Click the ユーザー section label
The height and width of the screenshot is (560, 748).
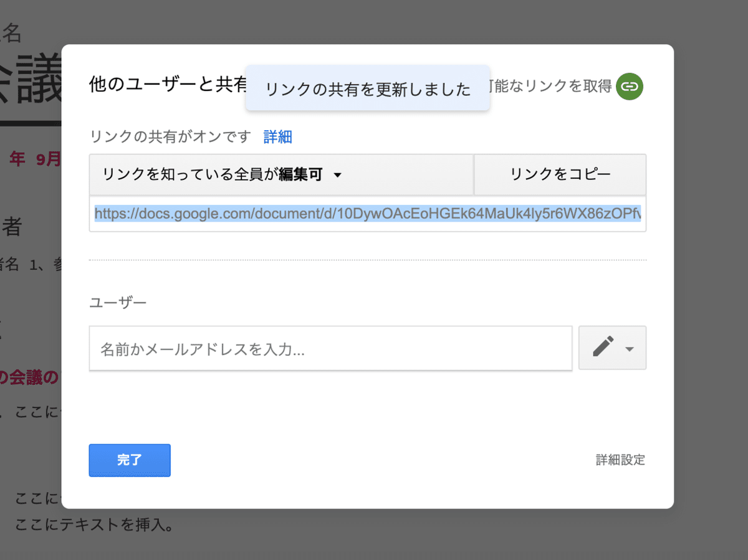tap(118, 301)
